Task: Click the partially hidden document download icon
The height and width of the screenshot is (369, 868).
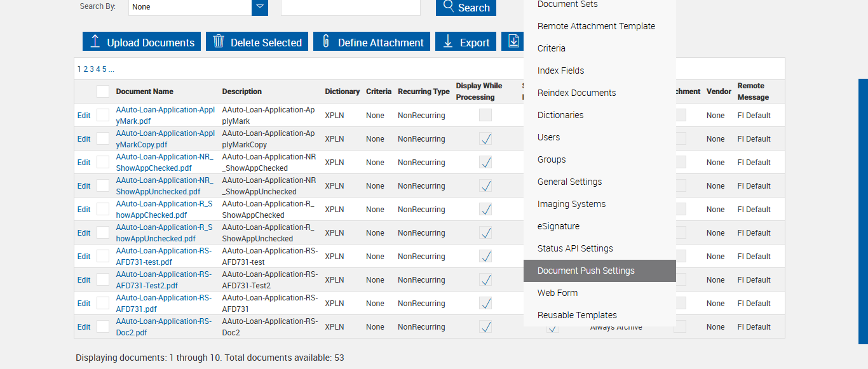Action: pyautogui.click(x=513, y=42)
